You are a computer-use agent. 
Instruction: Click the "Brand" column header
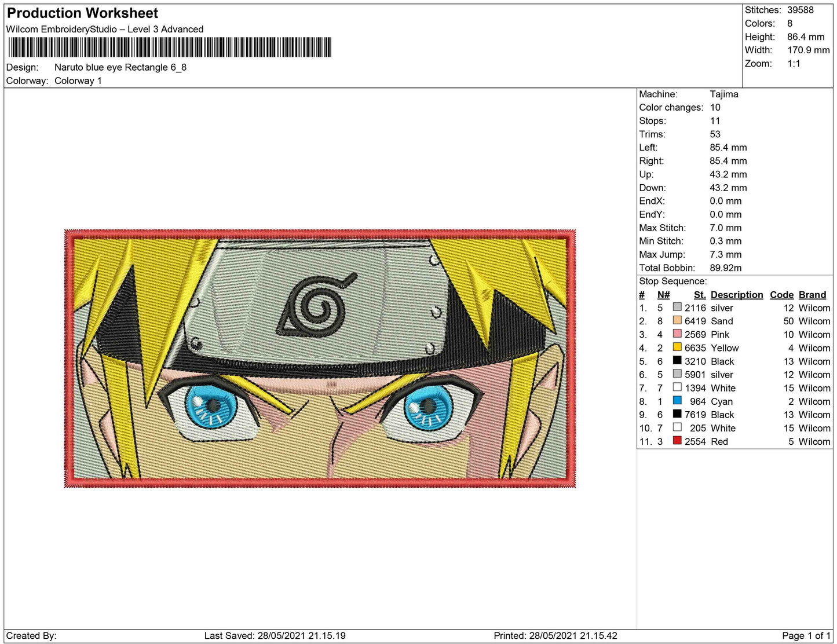click(813, 295)
